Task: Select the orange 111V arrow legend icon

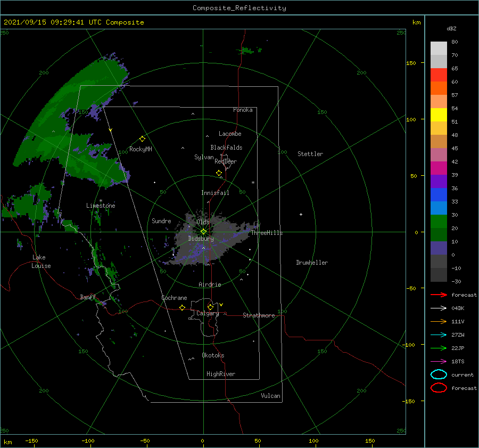Action: 439,321
